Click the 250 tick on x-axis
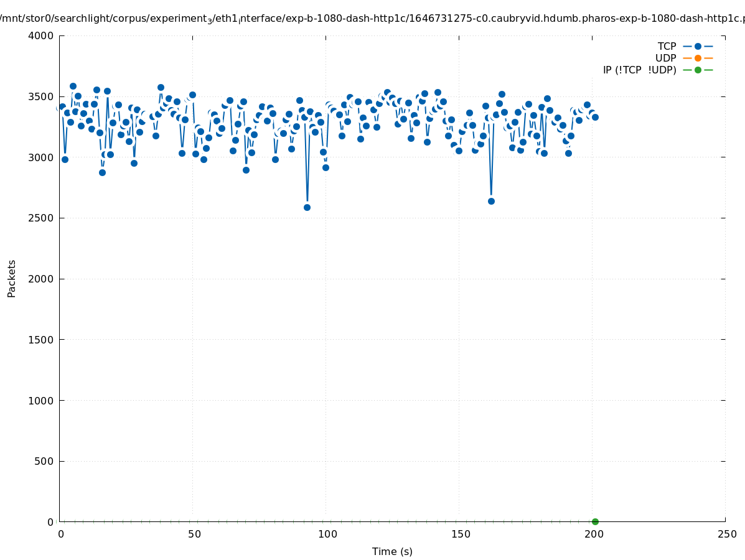745x560 pixels. pyautogui.click(x=726, y=534)
